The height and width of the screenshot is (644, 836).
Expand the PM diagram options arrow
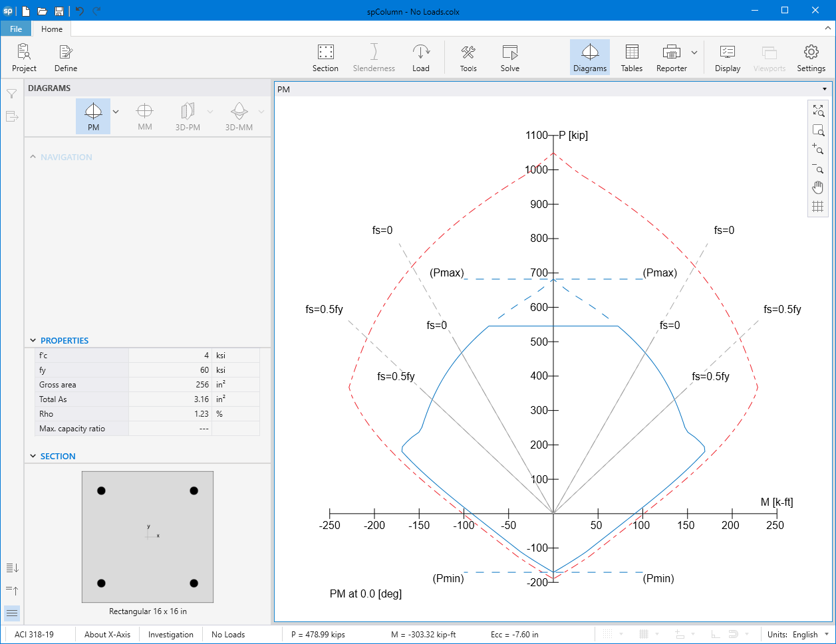[116, 112]
